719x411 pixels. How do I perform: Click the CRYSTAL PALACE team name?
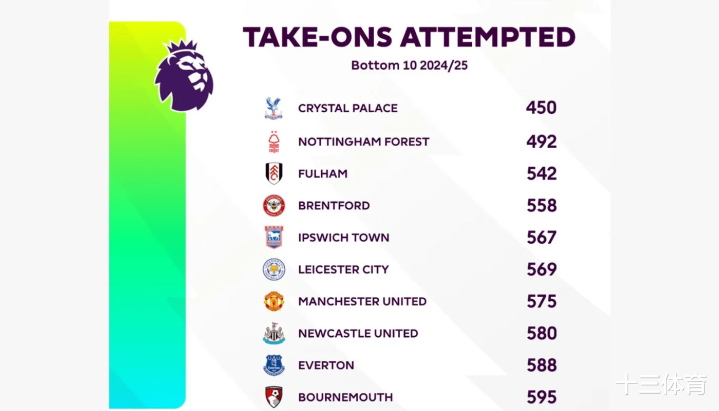[x=348, y=108]
